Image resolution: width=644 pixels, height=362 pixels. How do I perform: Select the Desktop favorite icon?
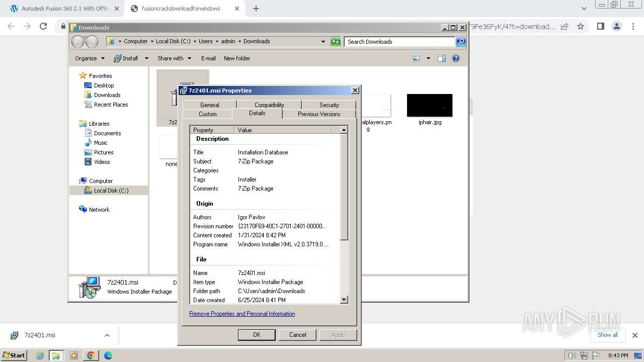pos(88,85)
